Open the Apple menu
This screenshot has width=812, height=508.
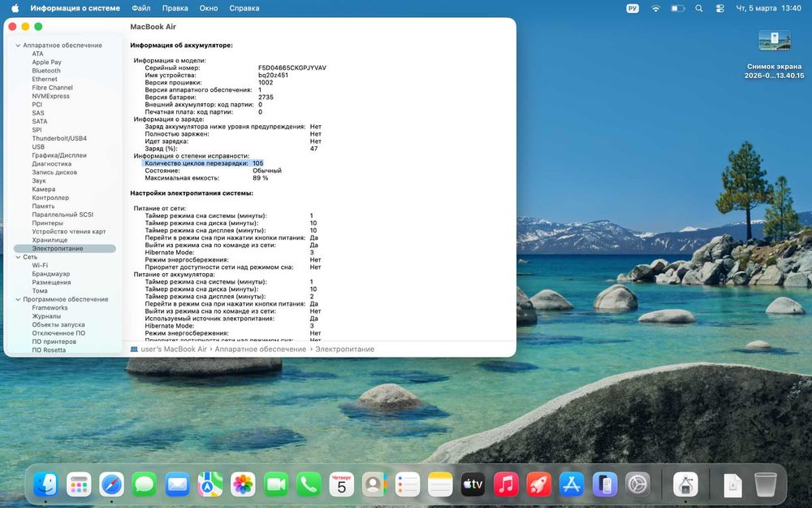15,8
